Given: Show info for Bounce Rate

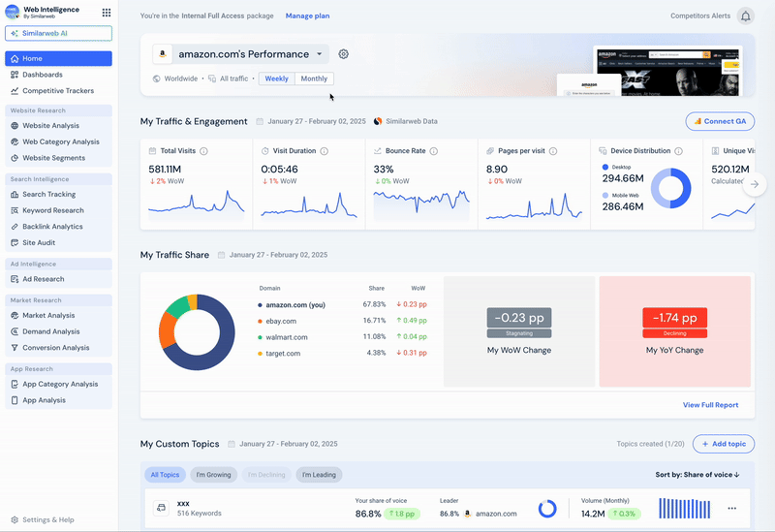Looking at the screenshot, I should 433,151.
